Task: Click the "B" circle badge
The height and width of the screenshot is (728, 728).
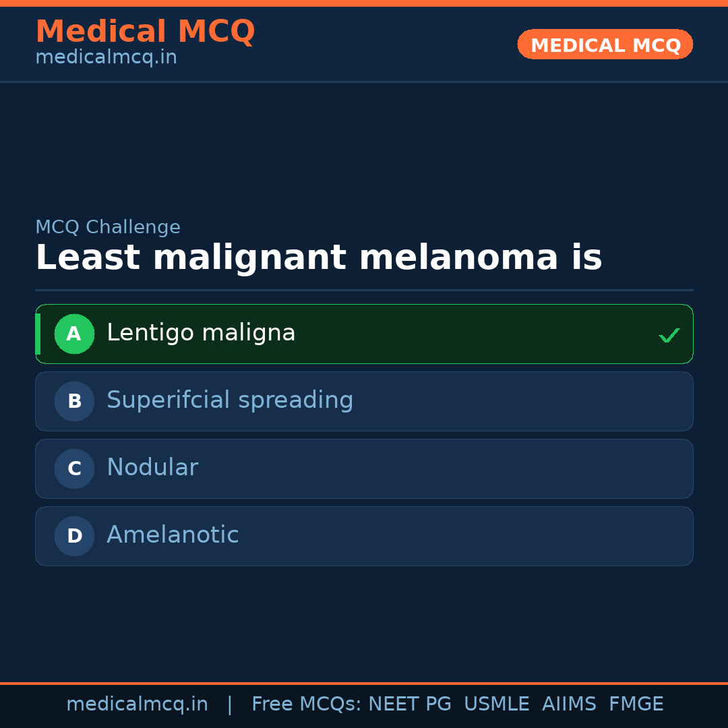Action: [x=74, y=401]
